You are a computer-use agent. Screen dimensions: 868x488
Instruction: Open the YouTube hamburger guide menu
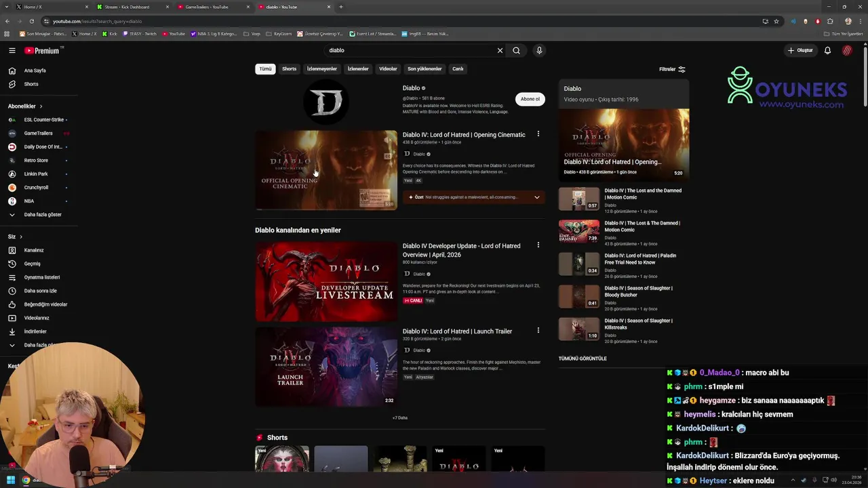click(x=12, y=50)
